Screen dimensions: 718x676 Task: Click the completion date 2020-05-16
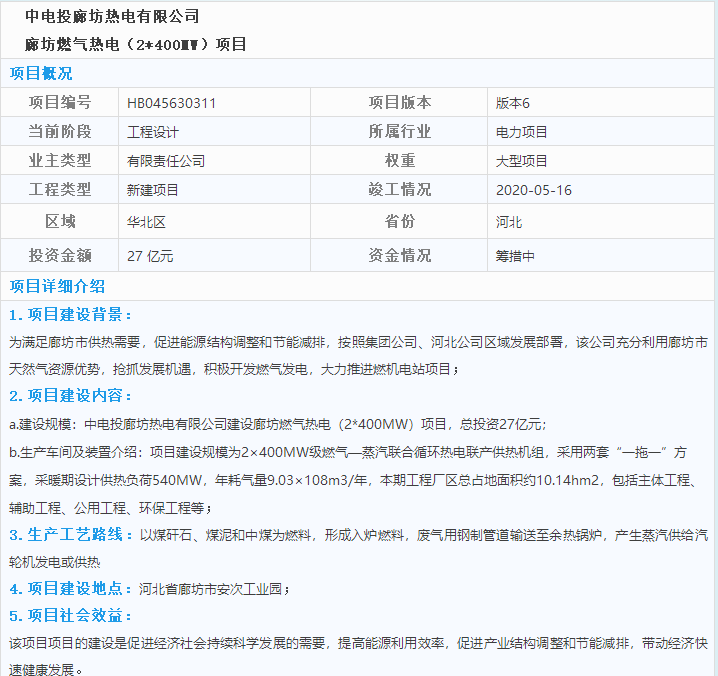pyautogui.click(x=534, y=190)
